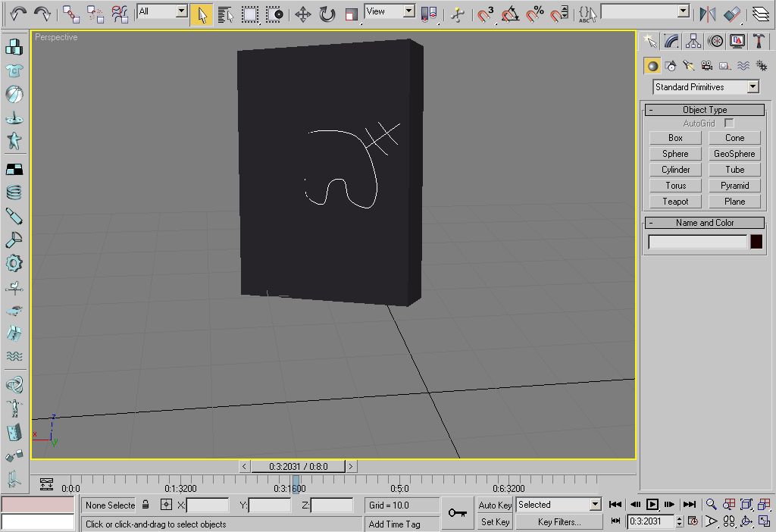Switch to the Modify panel tab
The width and height of the screenshot is (776, 532).
pos(671,41)
